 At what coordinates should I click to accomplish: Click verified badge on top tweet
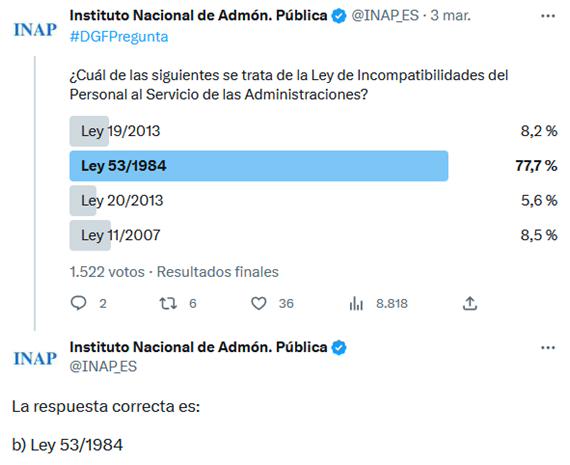pyautogui.click(x=339, y=16)
